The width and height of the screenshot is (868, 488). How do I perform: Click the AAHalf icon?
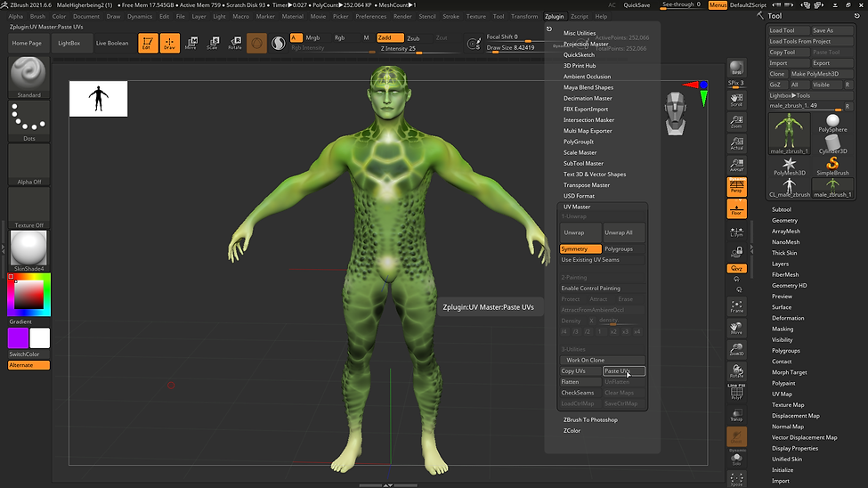coord(737,165)
